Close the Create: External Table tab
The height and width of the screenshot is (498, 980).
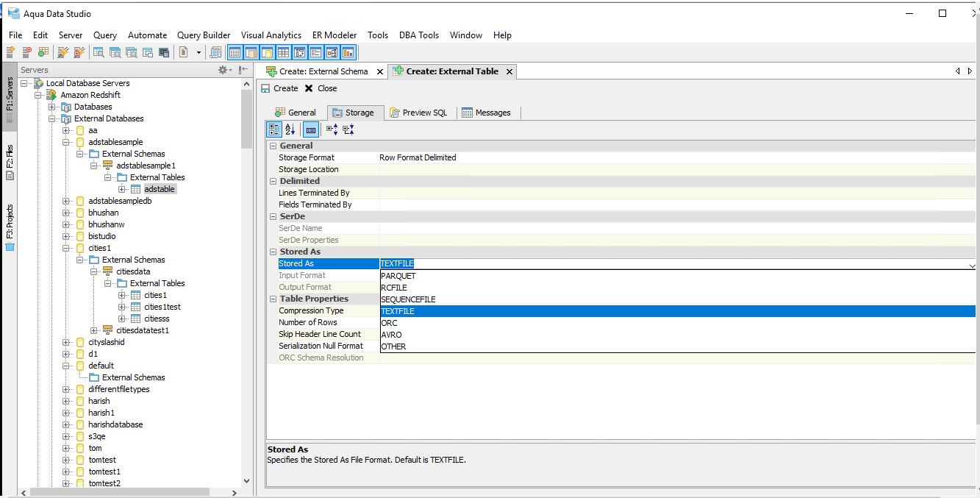click(509, 71)
